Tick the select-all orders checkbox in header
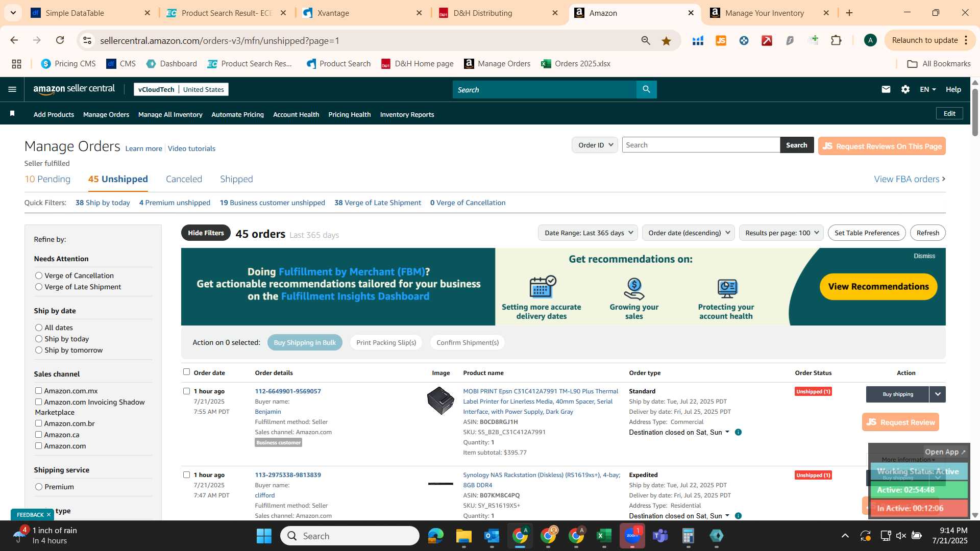This screenshot has width=980, height=551. 186,372
